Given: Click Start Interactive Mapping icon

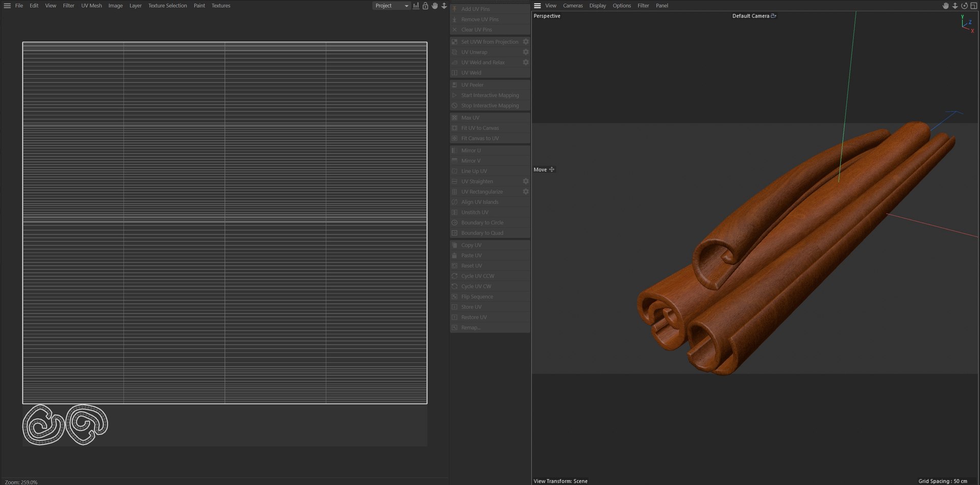Looking at the screenshot, I should [x=454, y=95].
